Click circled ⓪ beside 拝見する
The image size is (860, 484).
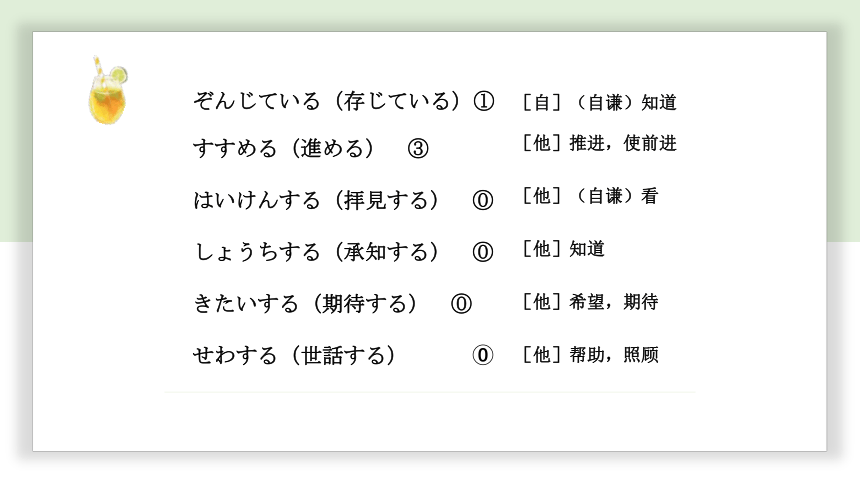[483, 200]
